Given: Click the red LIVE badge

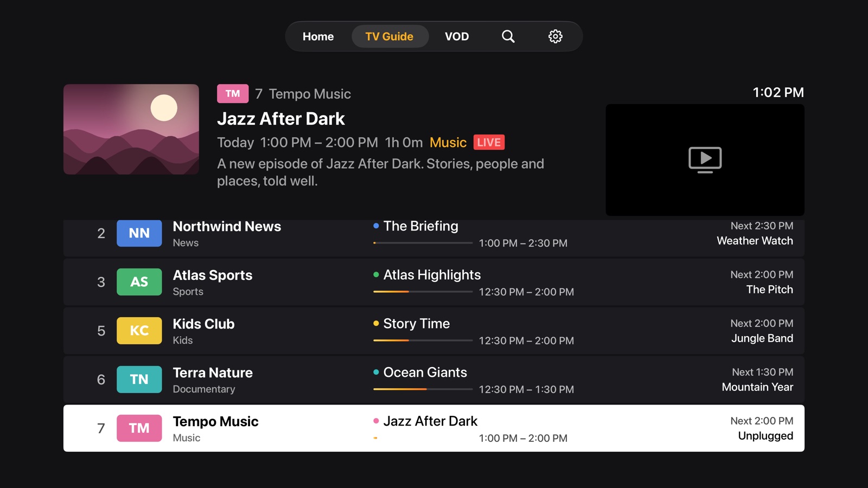Looking at the screenshot, I should click(x=489, y=142).
